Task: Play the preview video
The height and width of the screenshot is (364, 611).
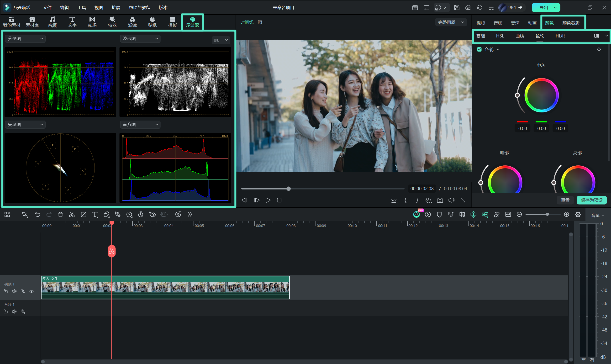Action: click(268, 200)
